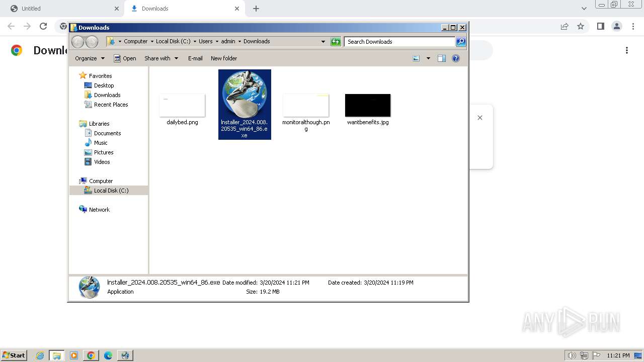644x362 pixels.
Task: Open the Videos library
Action: point(102,162)
